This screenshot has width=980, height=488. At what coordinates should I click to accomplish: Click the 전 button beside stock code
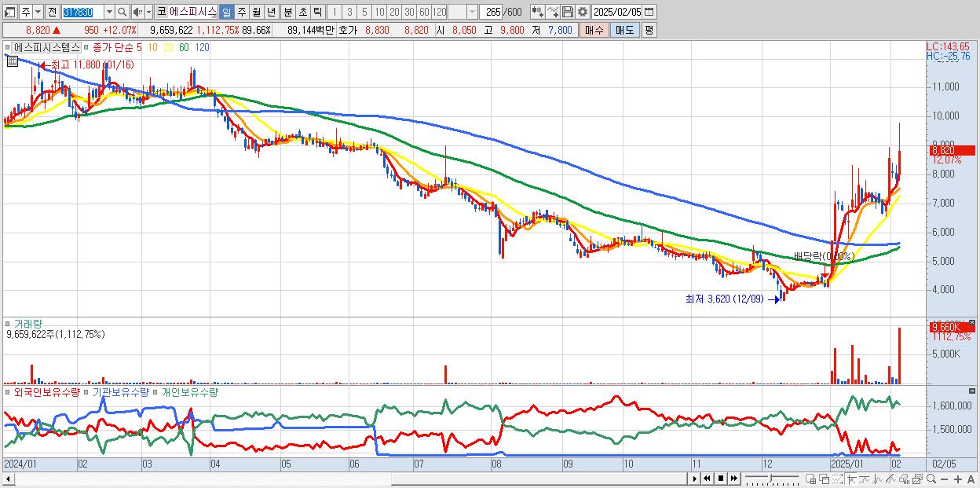[52, 12]
